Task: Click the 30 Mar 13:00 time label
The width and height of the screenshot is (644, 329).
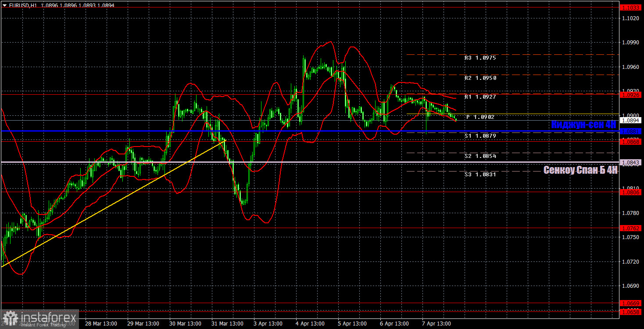Action: pyautogui.click(x=185, y=324)
